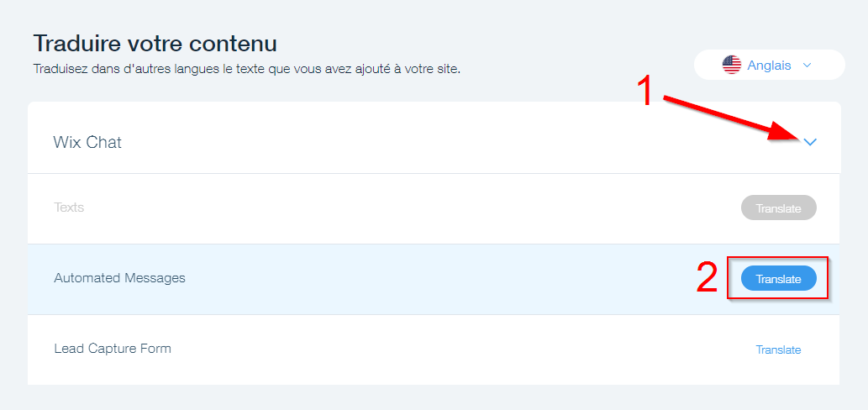Image resolution: width=868 pixels, height=410 pixels.
Task: Click the subtitle description under the heading
Action: tap(246, 69)
